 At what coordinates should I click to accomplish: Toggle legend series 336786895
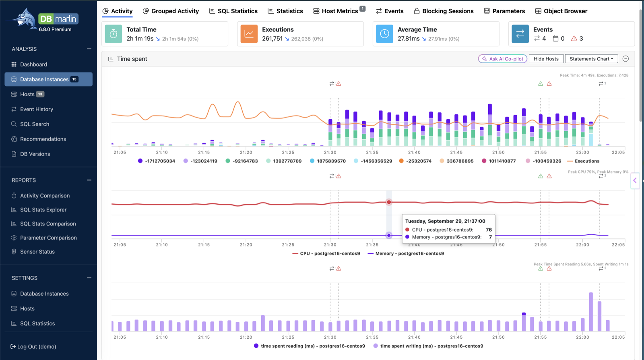[x=456, y=161]
